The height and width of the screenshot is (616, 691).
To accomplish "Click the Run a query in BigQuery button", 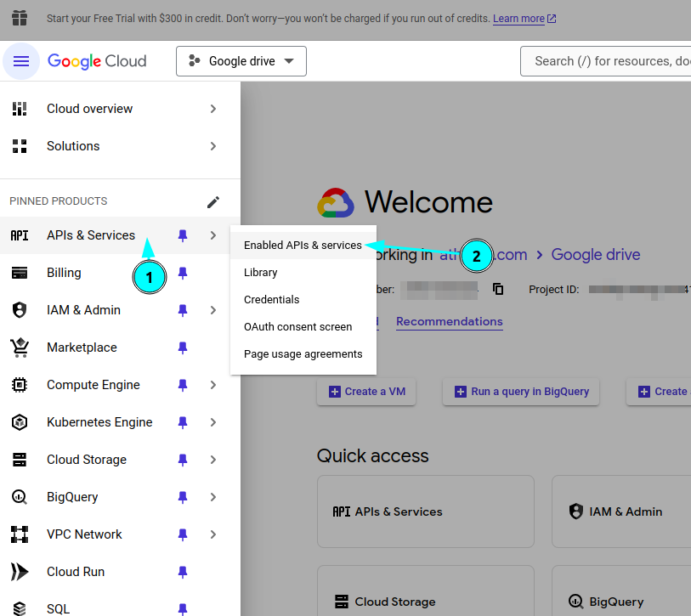I will pyautogui.click(x=521, y=392).
